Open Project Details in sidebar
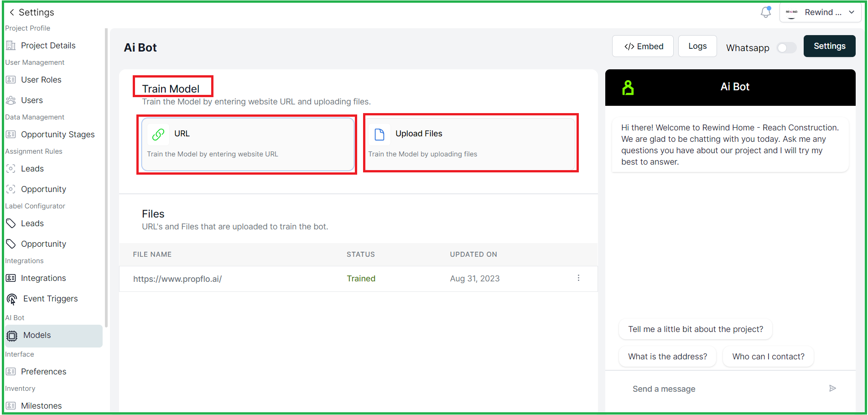The width and height of the screenshot is (868, 415). click(x=48, y=46)
